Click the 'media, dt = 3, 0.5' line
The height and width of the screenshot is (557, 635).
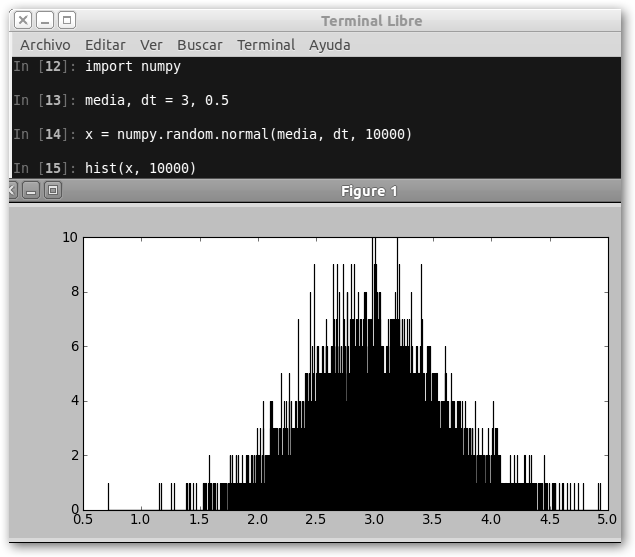pos(157,101)
